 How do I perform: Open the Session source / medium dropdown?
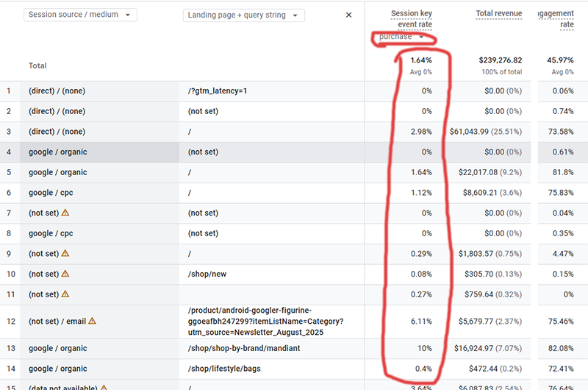(81, 15)
